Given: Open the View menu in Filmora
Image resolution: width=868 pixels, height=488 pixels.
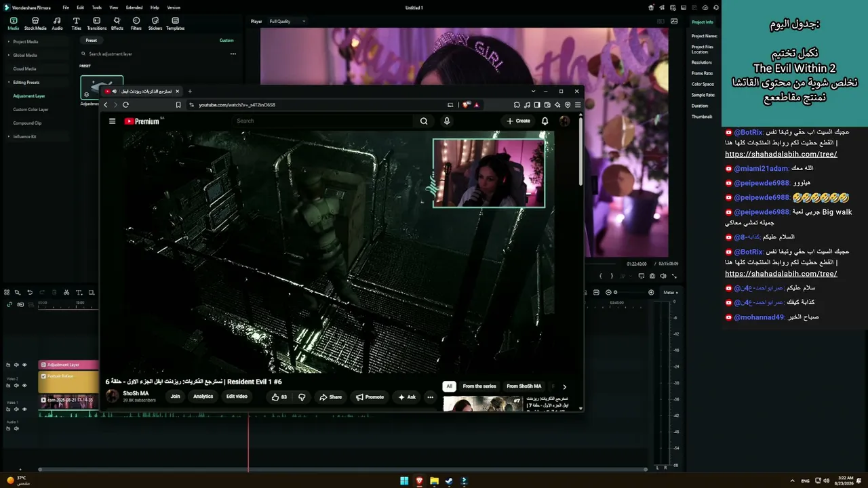Looking at the screenshot, I should [x=114, y=7].
